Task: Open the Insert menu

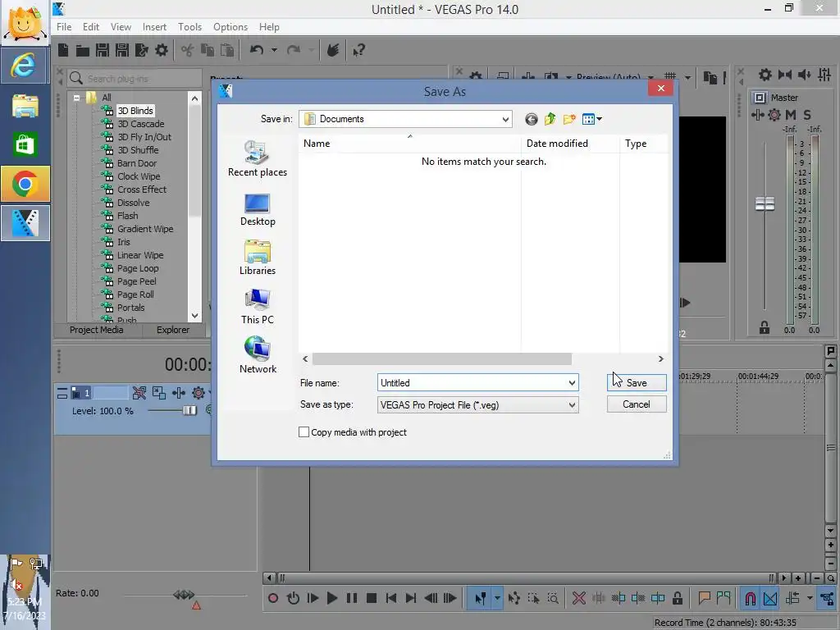Action: (x=154, y=27)
